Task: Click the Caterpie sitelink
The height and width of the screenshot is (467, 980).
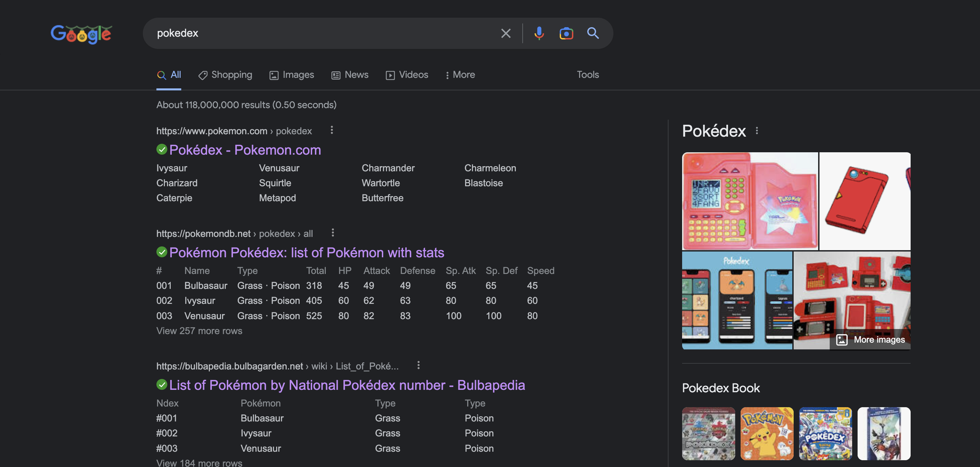Action: coord(174,198)
